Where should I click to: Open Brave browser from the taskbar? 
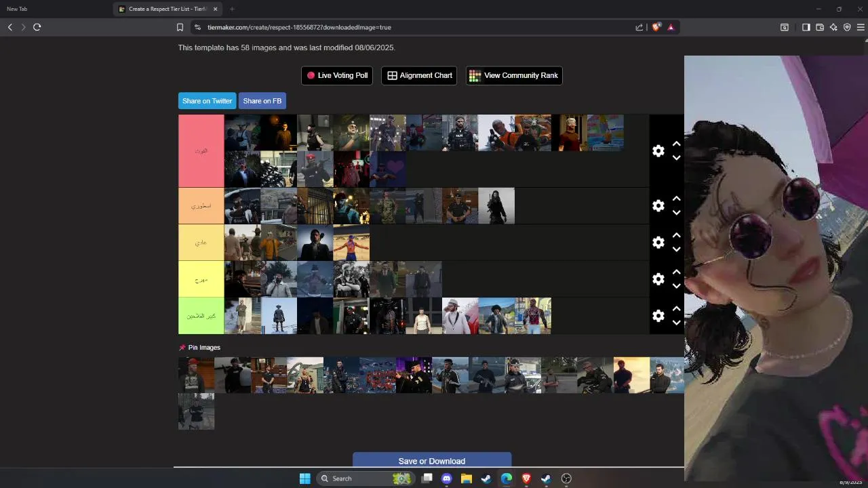(526, 479)
